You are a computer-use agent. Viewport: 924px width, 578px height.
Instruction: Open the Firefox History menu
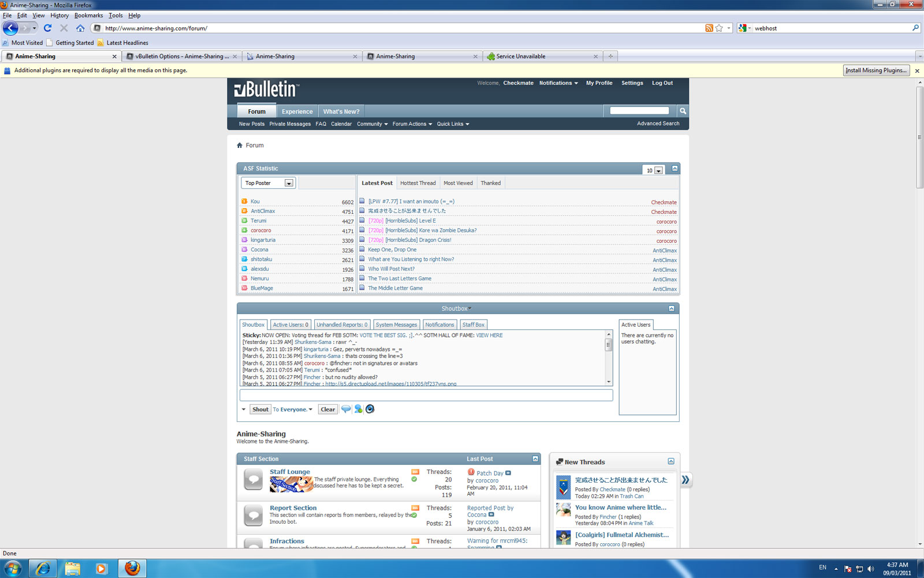59,16
